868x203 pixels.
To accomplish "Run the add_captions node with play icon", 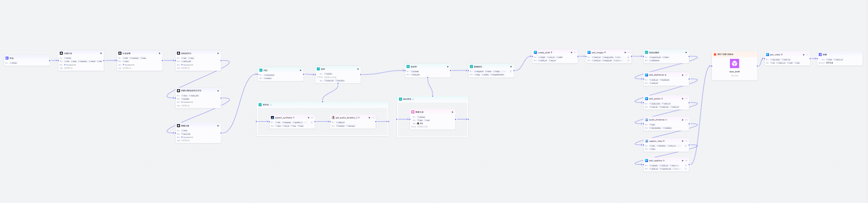I will point(682,161).
